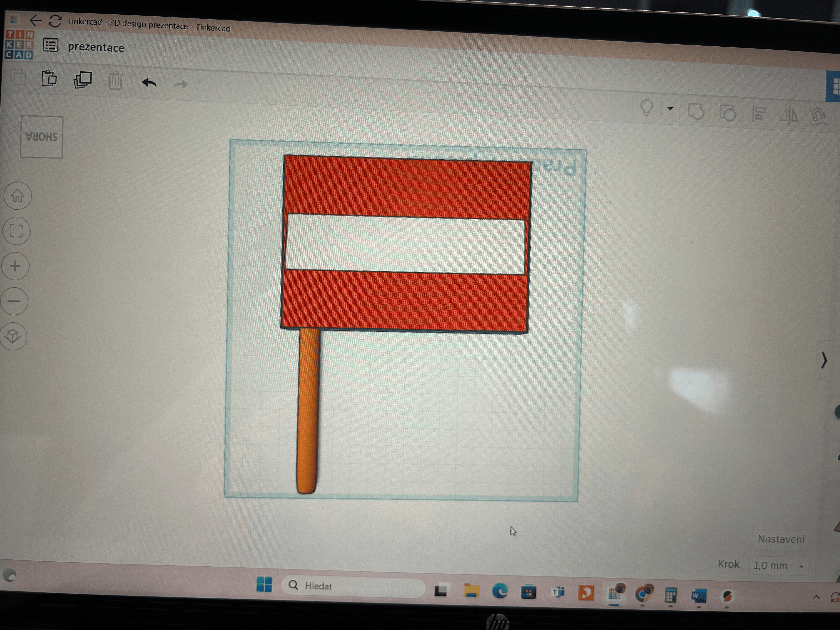Open Word from the taskbar
Image resolution: width=840 pixels, height=630 pixels.
[699, 596]
